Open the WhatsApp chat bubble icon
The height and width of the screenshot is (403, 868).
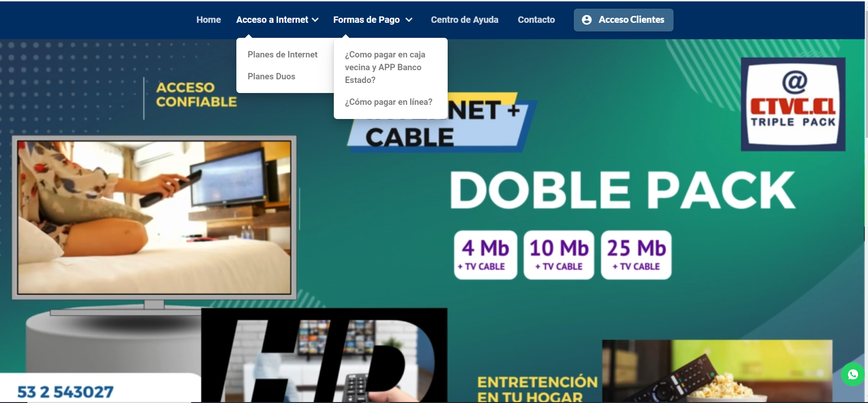(853, 374)
